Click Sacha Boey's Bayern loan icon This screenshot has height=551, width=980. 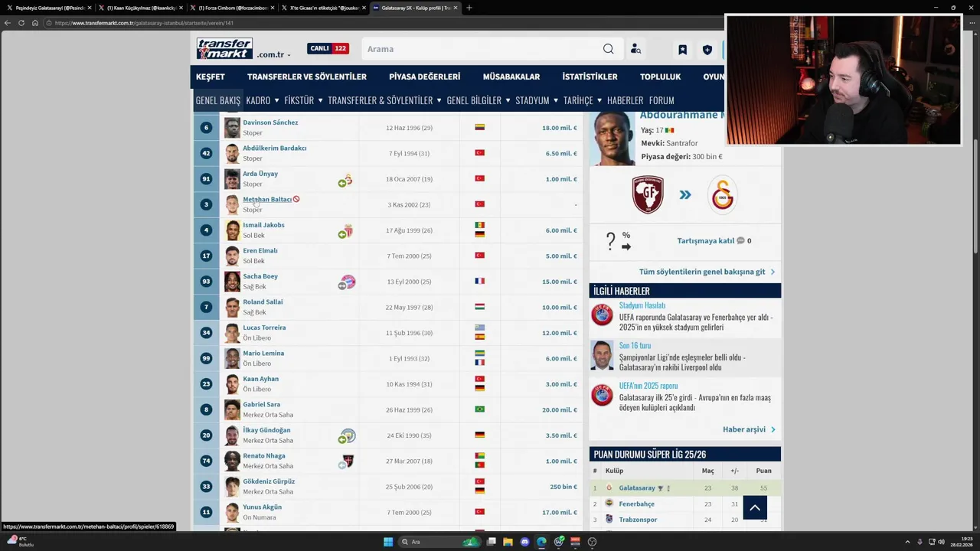[347, 282]
